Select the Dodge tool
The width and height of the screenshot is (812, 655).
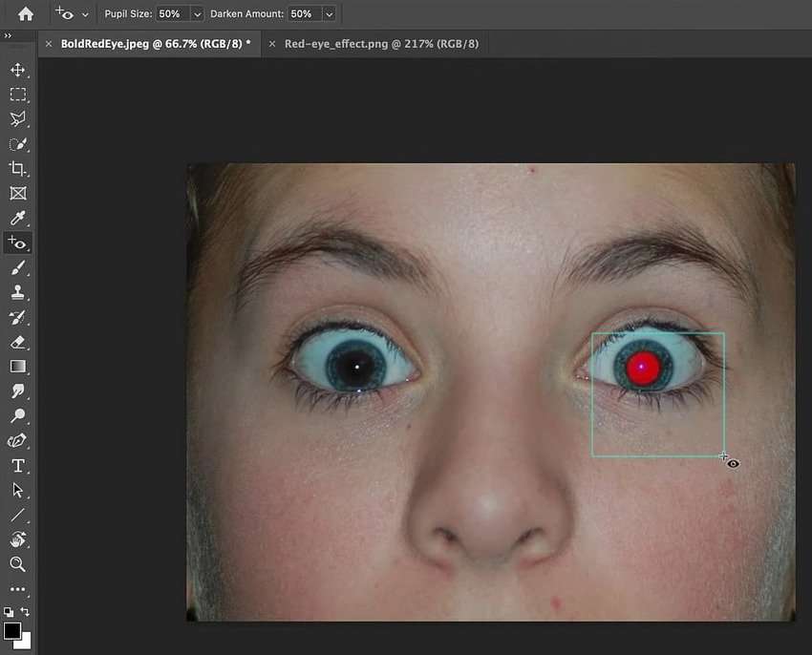pyautogui.click(x=18, y=415)
